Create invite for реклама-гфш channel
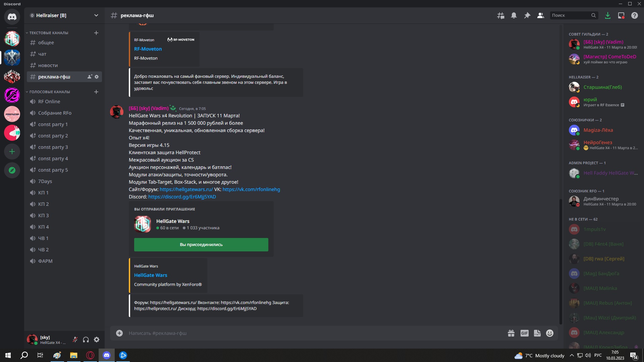The width and height of the screenshot is (644, 362). (90, 77)
